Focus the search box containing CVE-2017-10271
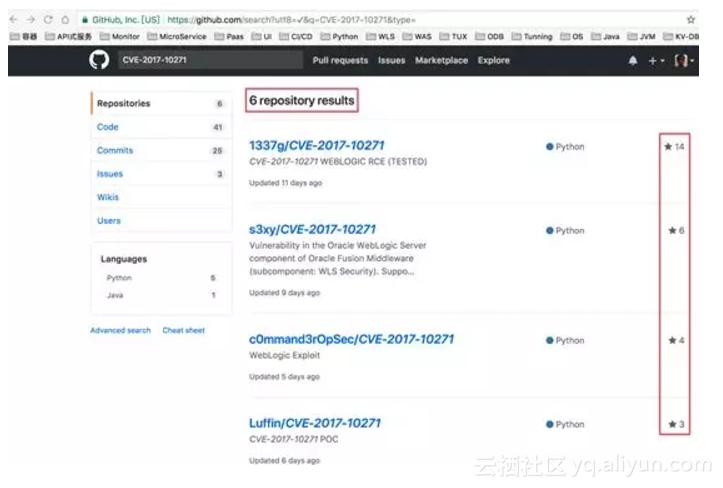 coord(210,60)
